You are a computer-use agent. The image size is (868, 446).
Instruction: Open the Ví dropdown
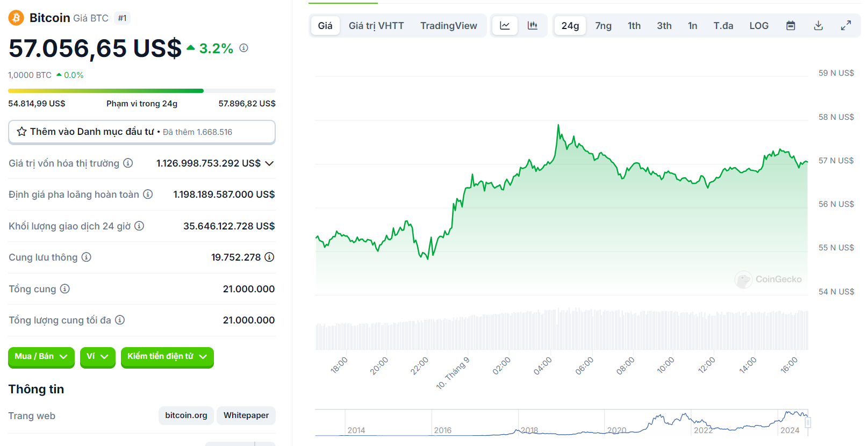click(98, 357)
